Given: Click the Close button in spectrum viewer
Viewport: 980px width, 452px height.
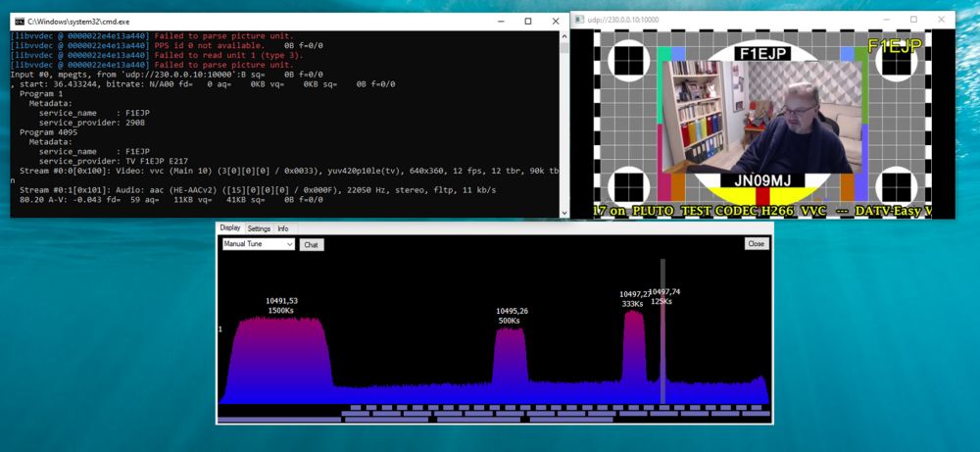Looking at the screenshot, I should click(756, 244).
